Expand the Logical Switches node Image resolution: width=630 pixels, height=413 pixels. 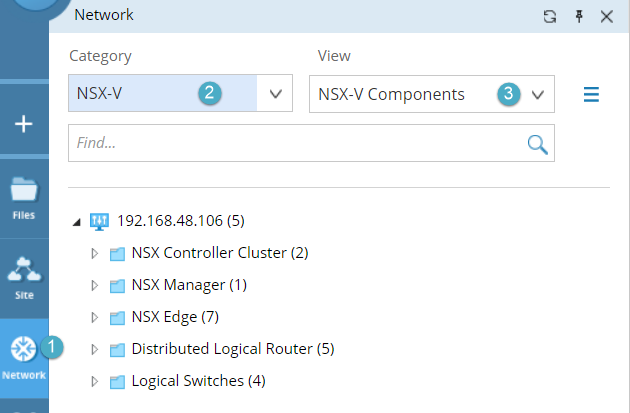(x=95, y=381)
